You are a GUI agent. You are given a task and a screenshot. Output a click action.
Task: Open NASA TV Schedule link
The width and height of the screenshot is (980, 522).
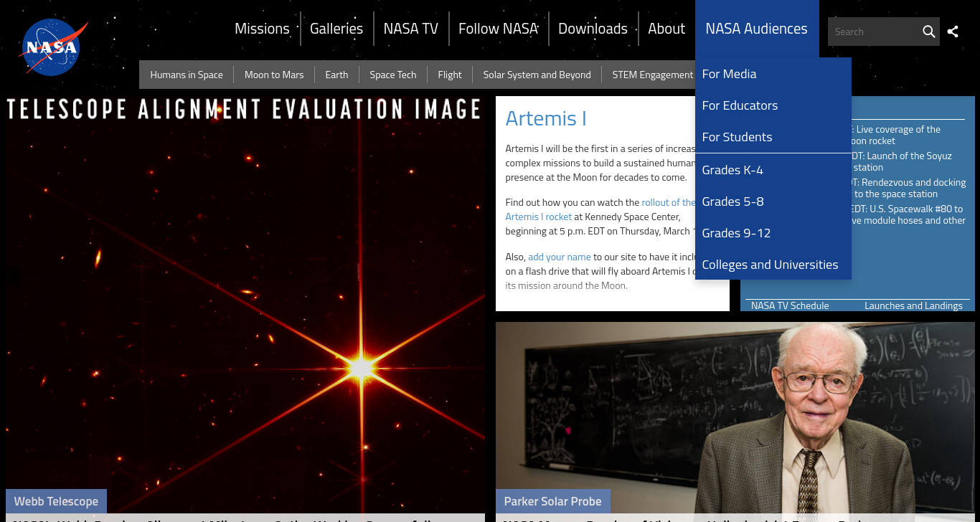point(790,305)
